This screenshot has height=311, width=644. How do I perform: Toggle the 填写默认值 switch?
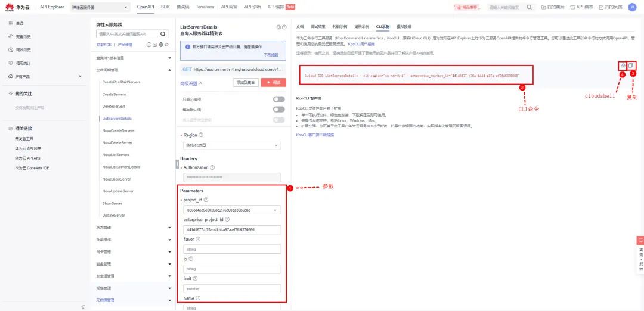click(x=279, y=110)
